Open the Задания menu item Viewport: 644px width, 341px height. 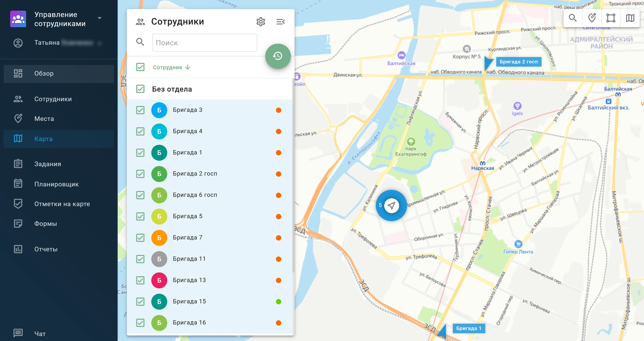click(x=48, y=164)
